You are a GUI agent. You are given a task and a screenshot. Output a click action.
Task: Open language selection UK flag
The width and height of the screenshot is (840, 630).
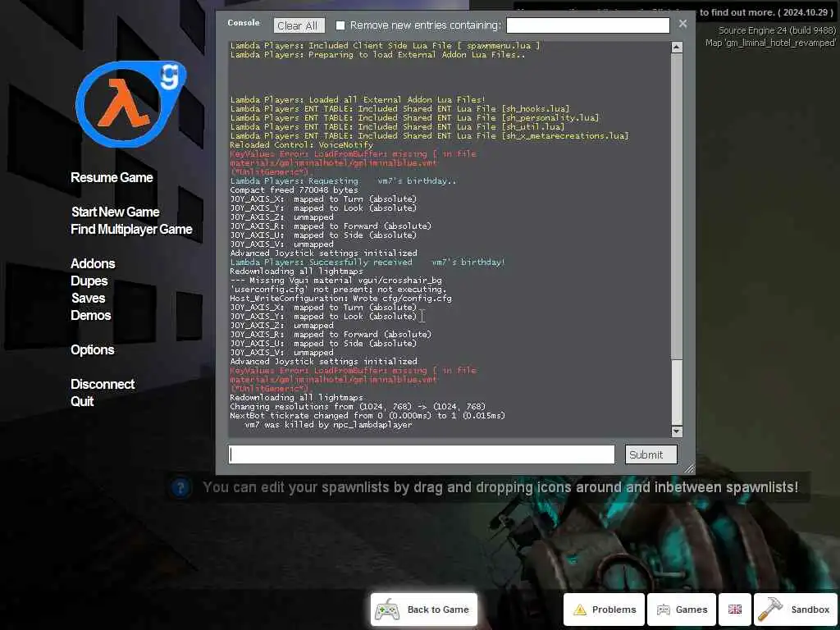734,609
